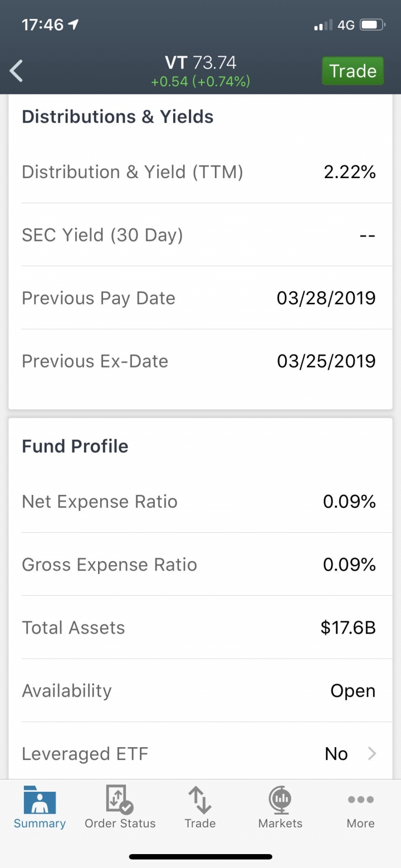Open the More dots icon
The height and width of the screenshot is (868, 401).
click(x=360, y=800)
